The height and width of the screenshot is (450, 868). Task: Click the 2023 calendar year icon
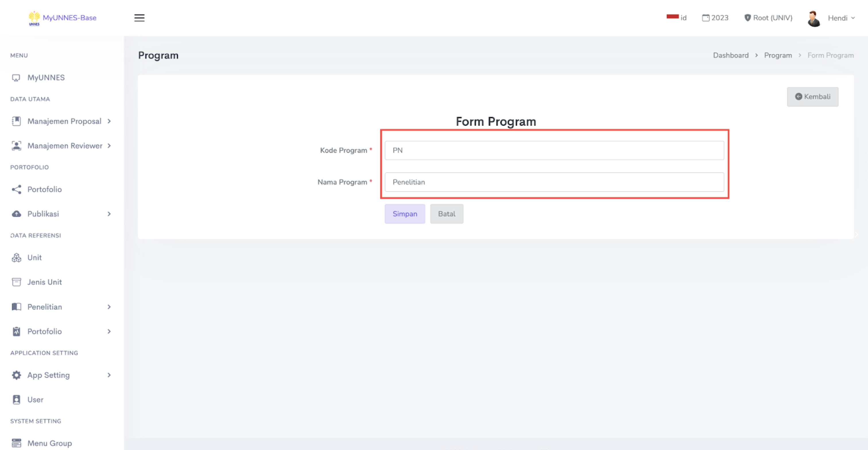pos(705,18)
